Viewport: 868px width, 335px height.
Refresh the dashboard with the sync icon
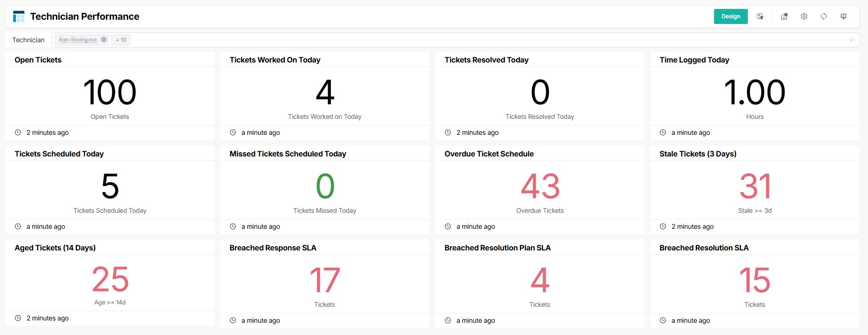point(824,16)
